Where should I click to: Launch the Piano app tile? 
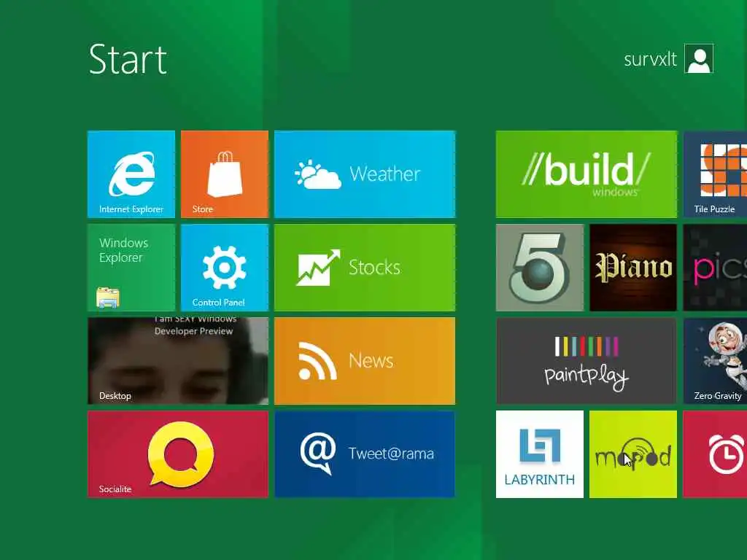click(632, 268)
